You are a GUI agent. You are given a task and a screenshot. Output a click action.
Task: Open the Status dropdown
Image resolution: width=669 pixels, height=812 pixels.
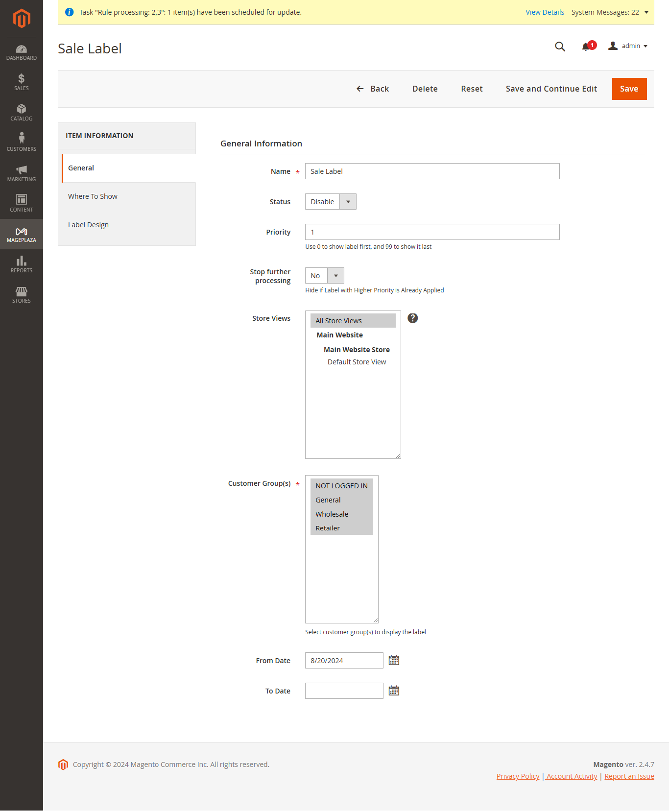click(331, 202)
